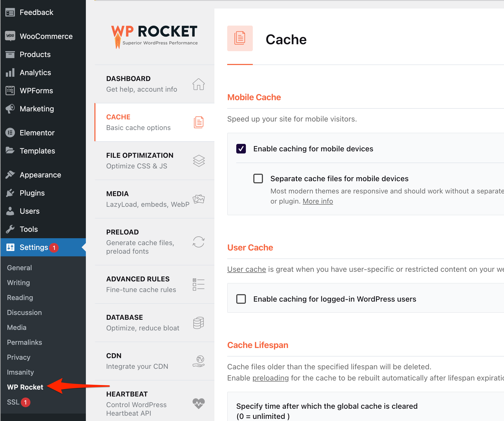Click the large Cache page header icon
The image size is (504, 421).
tap(240, 38)
